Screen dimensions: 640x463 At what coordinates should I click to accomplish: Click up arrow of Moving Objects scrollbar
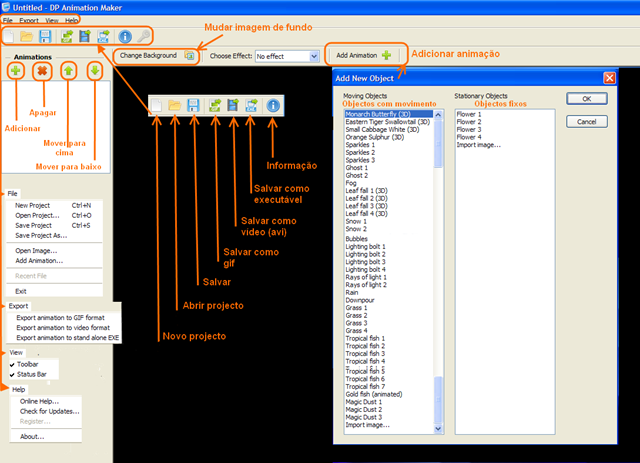438,115
